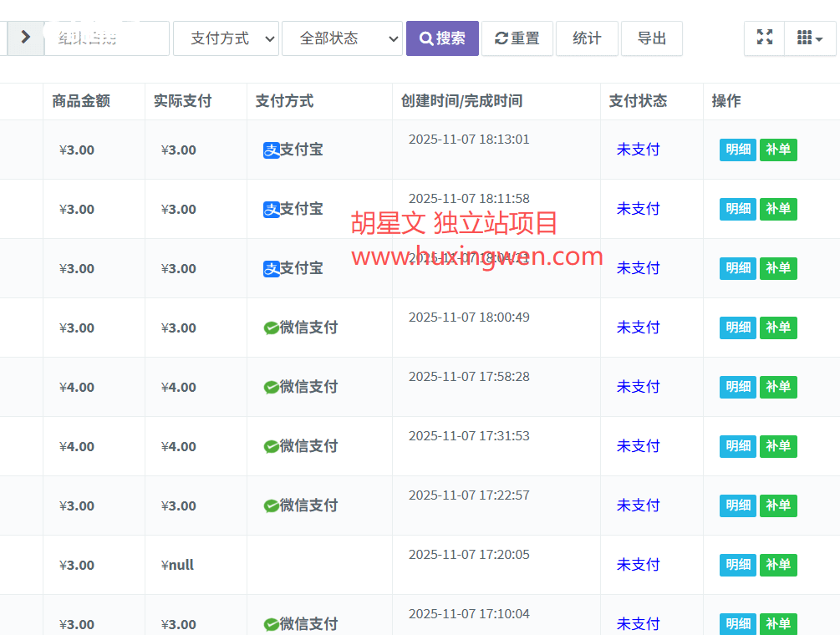Open the 全部状态 dropdown
Image resolution: width=840 pixels, height=635 pixels.
[342, 38]
